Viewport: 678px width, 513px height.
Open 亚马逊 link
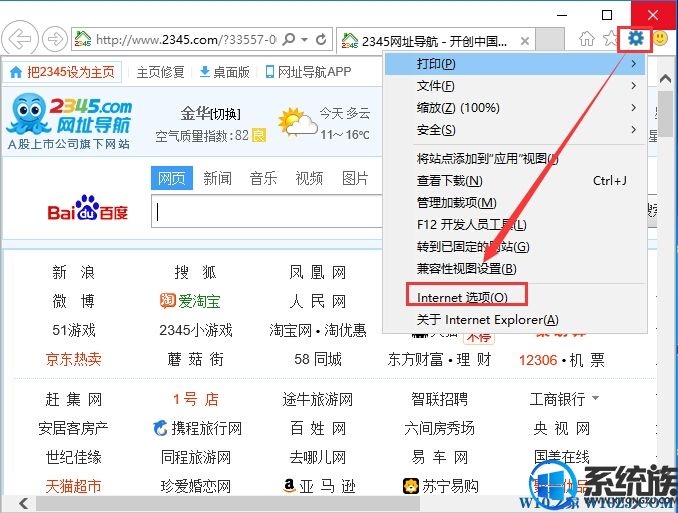[319, 486]
